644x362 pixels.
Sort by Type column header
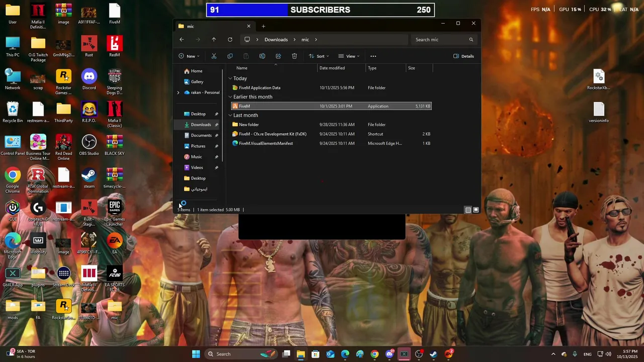coord(386,68)
